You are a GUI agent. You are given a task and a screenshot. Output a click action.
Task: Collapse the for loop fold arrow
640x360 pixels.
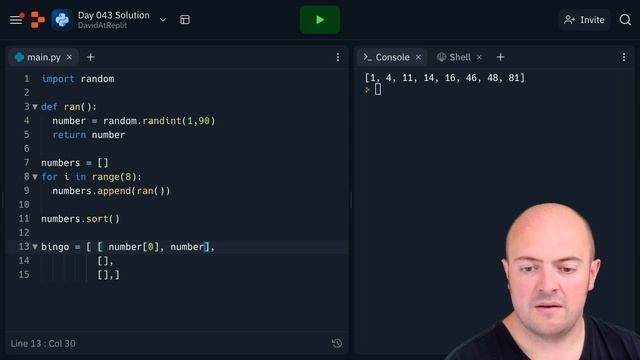(x=35, y=177)
